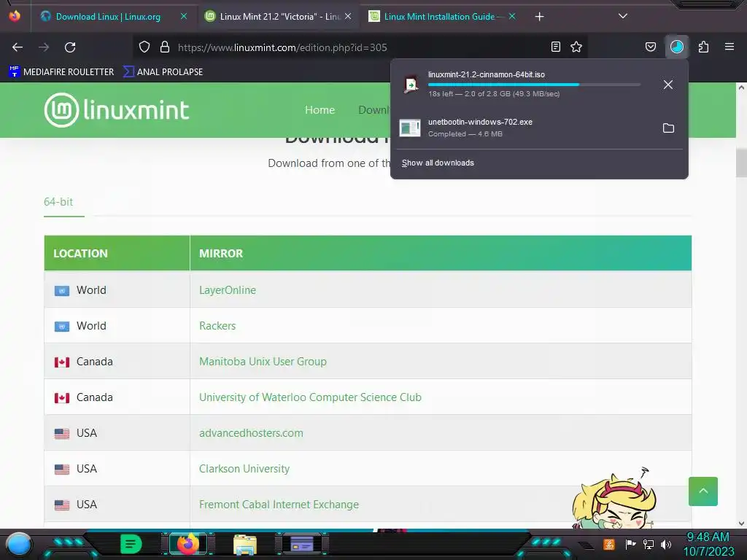The height and width of the screenshot is (560, 747).
Task: Open the purple window app in taskbar
Action: tap(301, 544)
